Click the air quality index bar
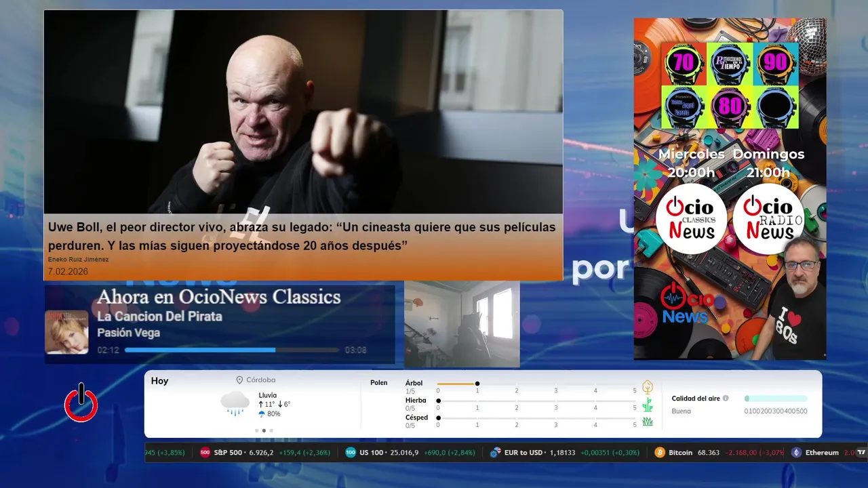Viewport: 868px width, 488px height. (776, 399)
